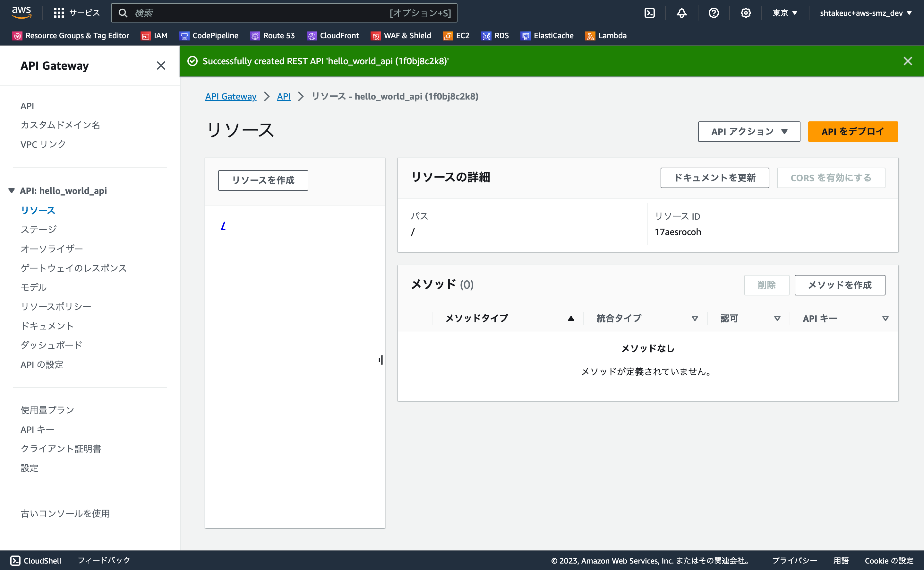Open ゲートウェイのレスポンス in side navigation

(x=73, y=268)
